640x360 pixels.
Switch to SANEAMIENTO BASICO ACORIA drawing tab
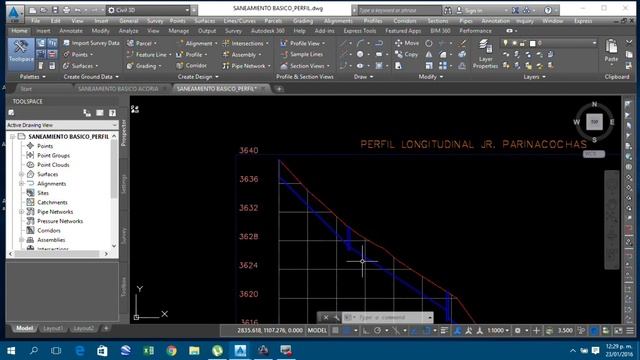118,89
